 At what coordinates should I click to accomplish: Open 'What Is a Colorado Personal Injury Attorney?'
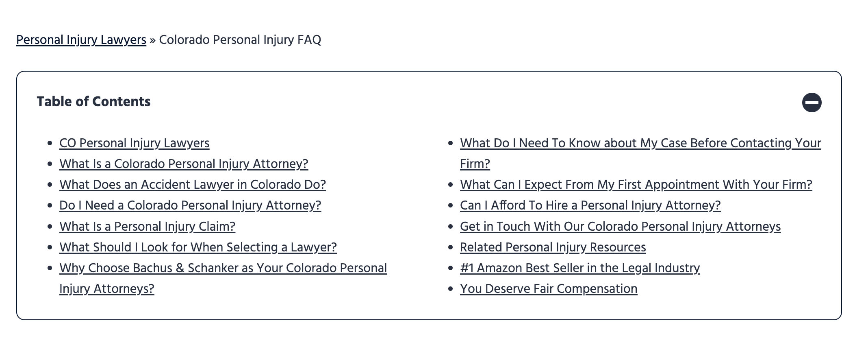tap(183, 164)
